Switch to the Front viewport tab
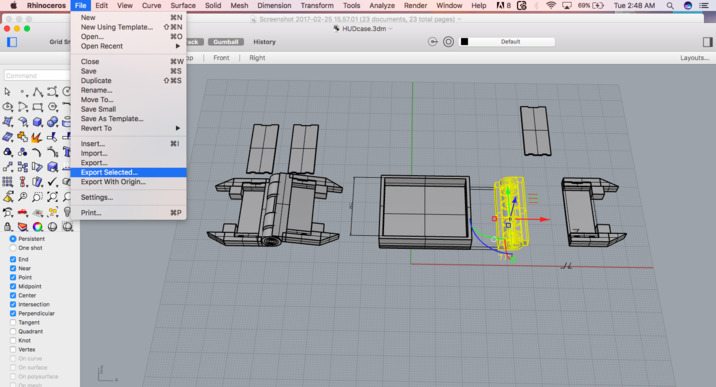The height and width of the screenshot is (387, 716). click(x=221, y=58)
